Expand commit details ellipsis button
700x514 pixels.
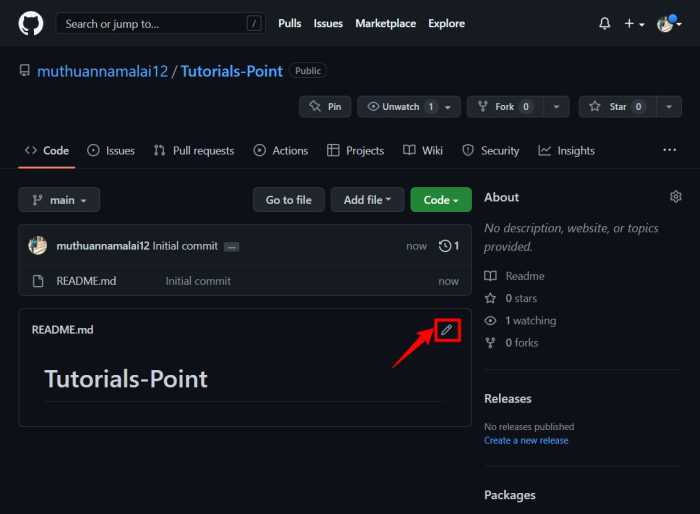coord(231,247)
